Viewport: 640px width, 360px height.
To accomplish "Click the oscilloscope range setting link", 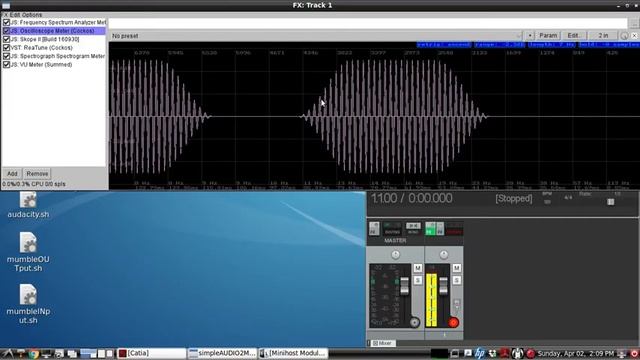I will click(x=500, y=44).
